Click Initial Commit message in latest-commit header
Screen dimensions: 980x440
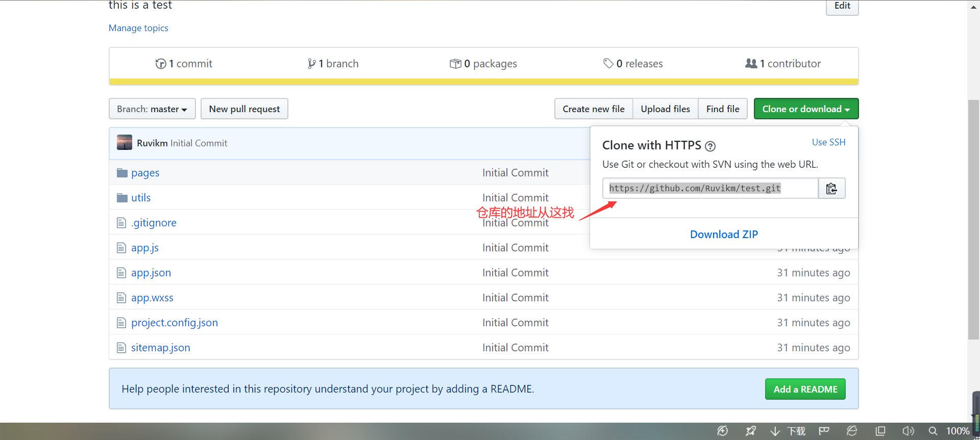[x=199, y=143]
